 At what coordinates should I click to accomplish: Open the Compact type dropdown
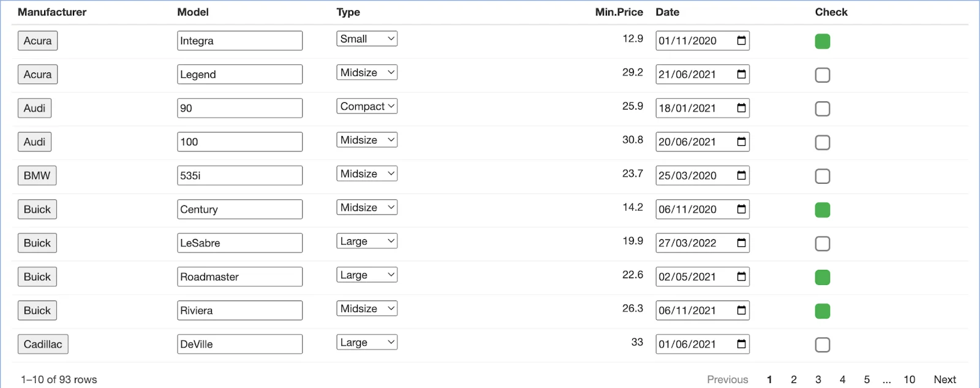pyautogui.click(x=367, y=107)
